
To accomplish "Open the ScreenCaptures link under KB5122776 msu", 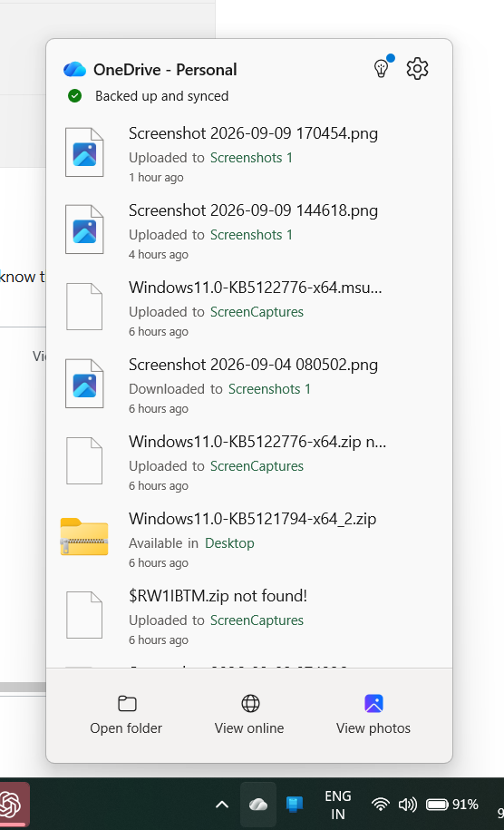I will [257, 312].
